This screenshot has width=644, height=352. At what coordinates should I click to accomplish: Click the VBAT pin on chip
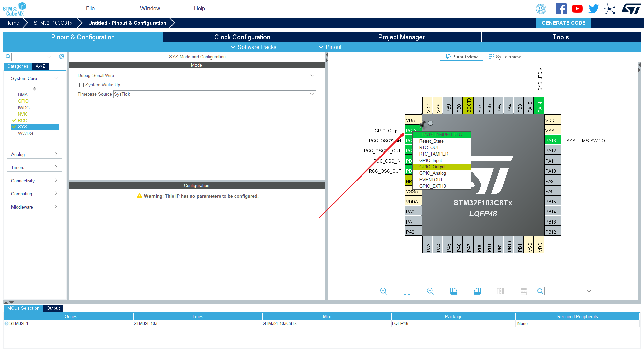(413, 120)
